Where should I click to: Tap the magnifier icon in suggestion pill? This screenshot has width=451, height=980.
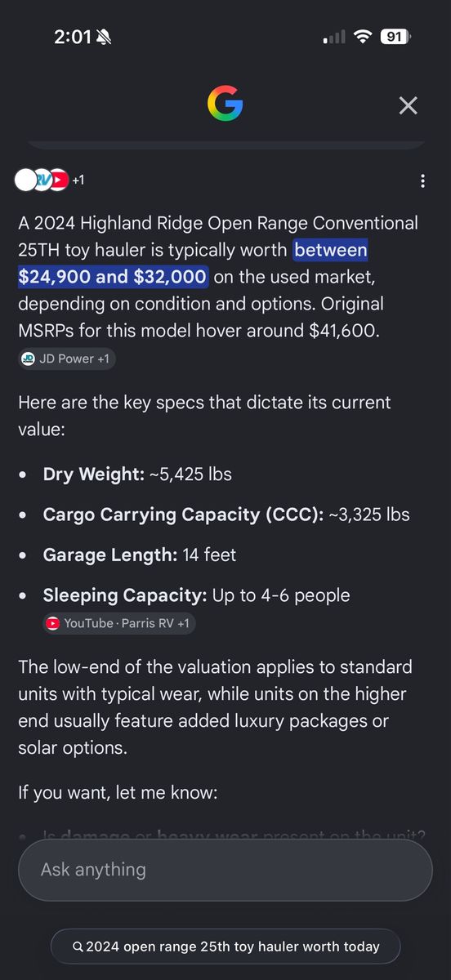pos(78,947)
